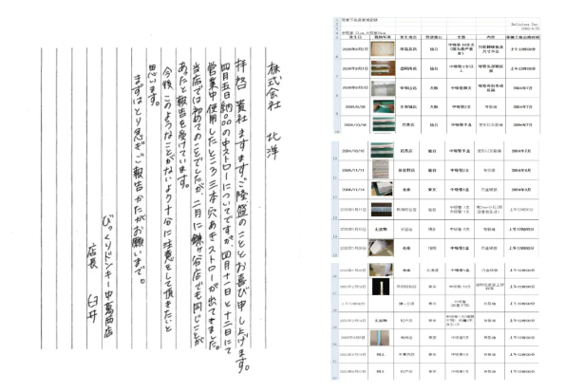The width and height of the screenshot is (565, 392).
Task: Open the brown-background straw photo in row 7
Action: tap(383, 68)
